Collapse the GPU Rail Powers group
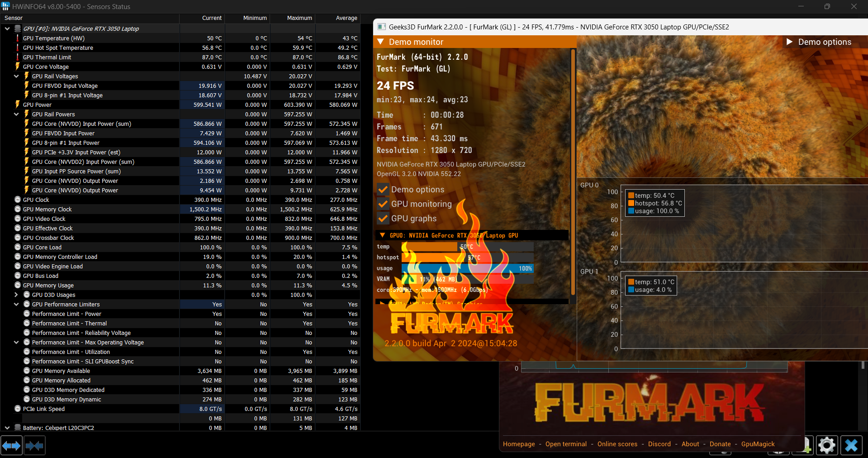 pyautogui.click(x=16, y=114)
